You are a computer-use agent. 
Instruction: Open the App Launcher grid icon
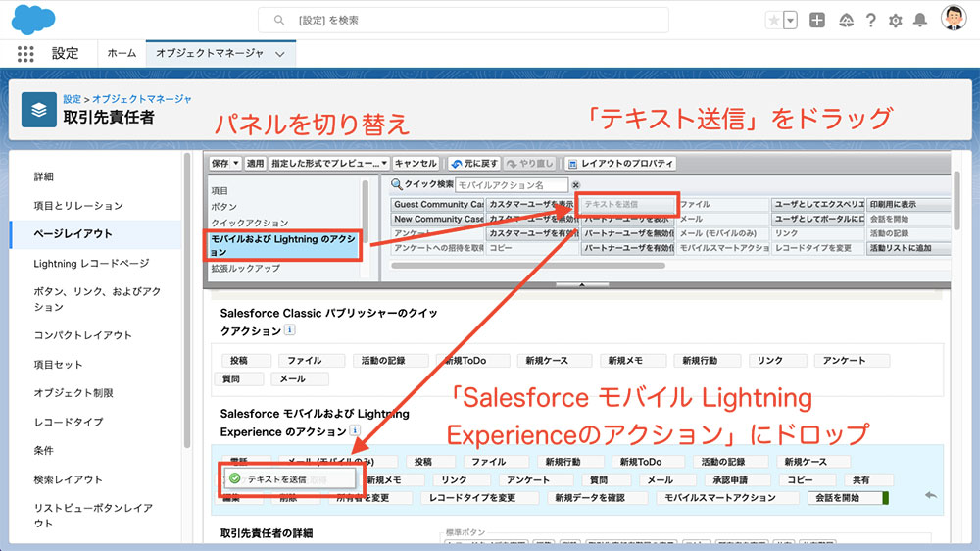pyautogui.click(x=25, y=54)
